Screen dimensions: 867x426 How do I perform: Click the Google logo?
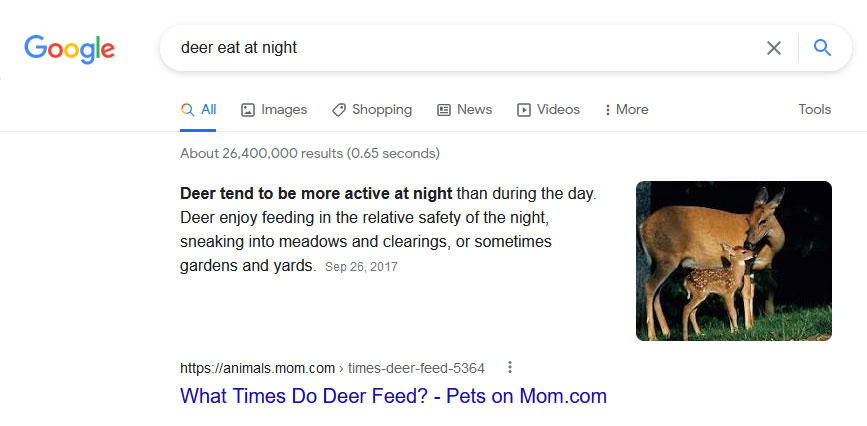tap(70, 49)
